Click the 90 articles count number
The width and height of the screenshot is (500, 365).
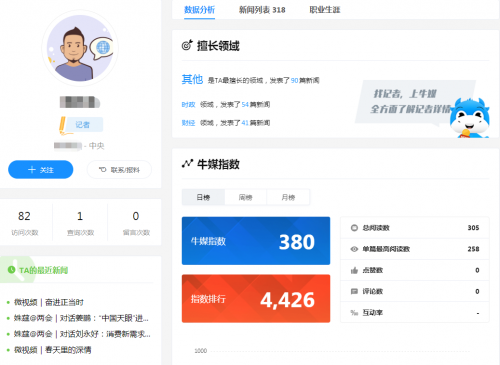294,80
